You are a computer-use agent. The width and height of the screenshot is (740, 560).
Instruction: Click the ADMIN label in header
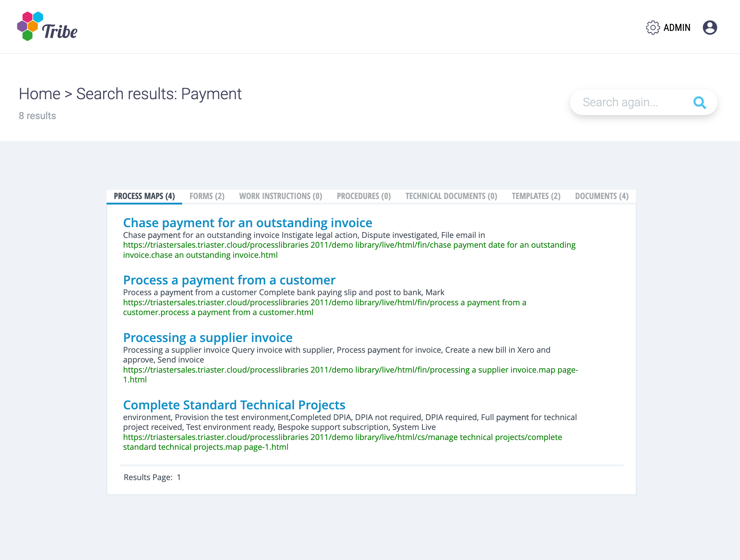677,28
